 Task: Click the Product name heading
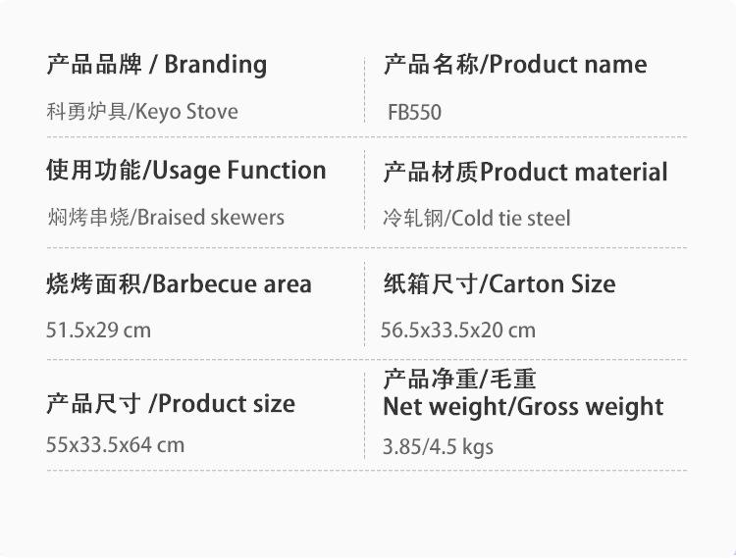click(514, 65)
